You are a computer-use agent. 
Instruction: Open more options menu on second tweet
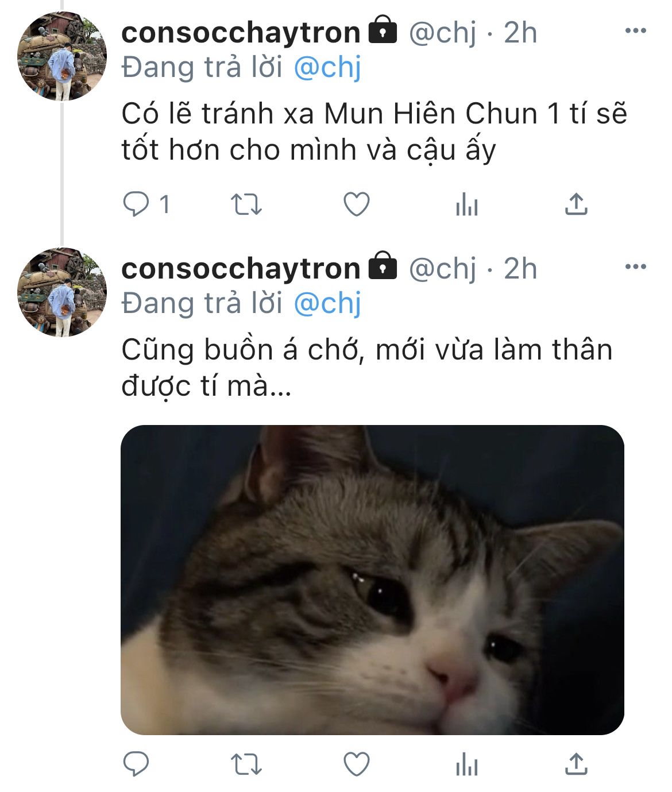[x=635, y=266]
